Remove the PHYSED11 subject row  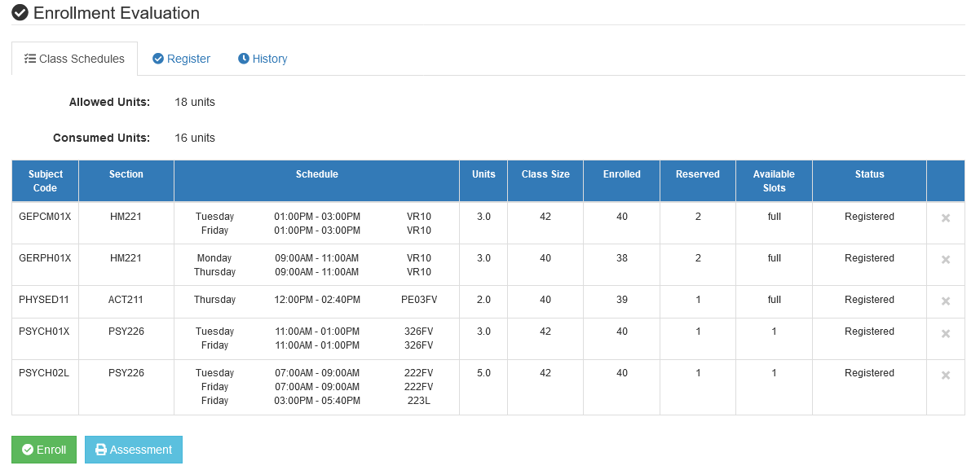click(x=946, y=301)
